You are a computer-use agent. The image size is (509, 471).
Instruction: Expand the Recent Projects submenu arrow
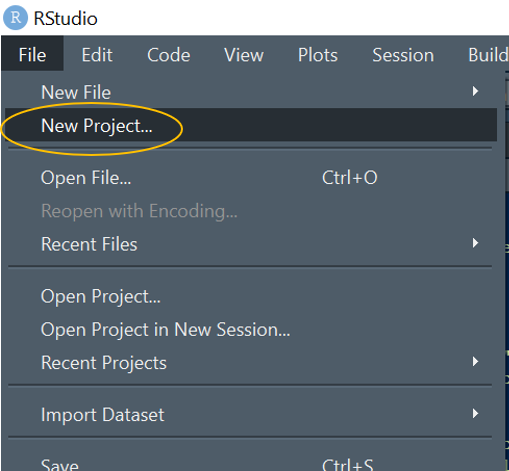475,362
